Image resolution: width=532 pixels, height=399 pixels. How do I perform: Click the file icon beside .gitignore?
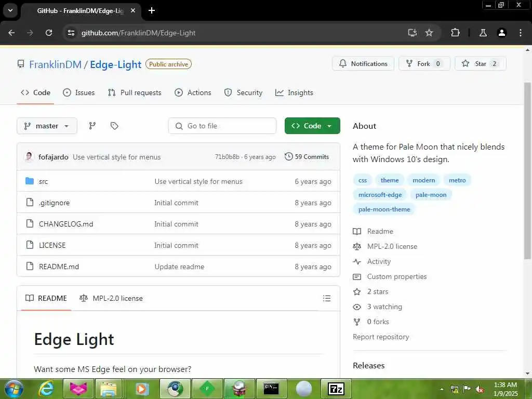pos(30,203)
